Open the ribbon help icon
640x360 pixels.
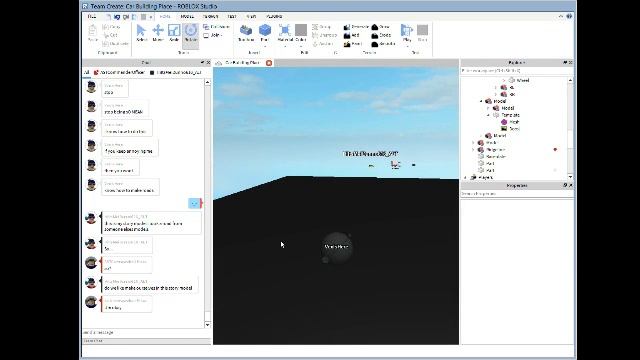[x=569, y=16]
